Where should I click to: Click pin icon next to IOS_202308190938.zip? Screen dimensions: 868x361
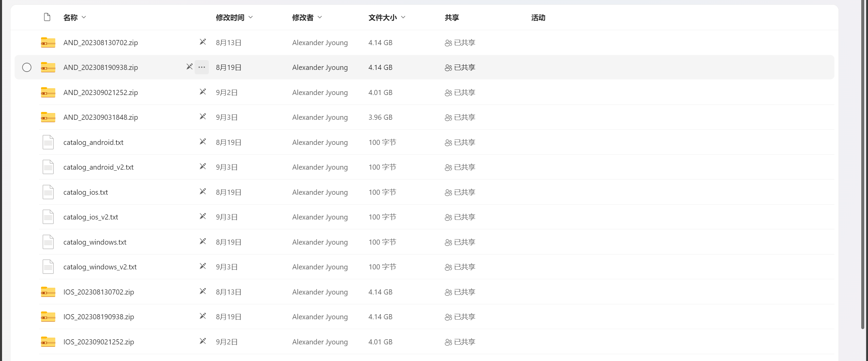click(203, 316)
